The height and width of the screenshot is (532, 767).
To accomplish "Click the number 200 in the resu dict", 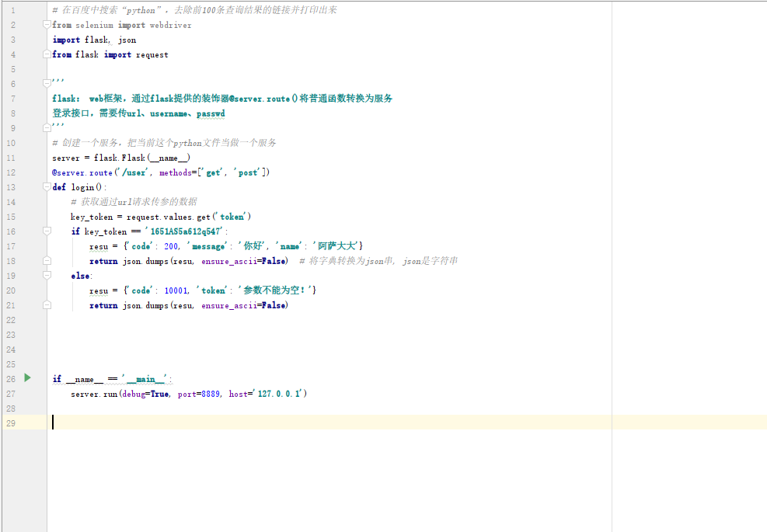I will [x=171, y=246].
